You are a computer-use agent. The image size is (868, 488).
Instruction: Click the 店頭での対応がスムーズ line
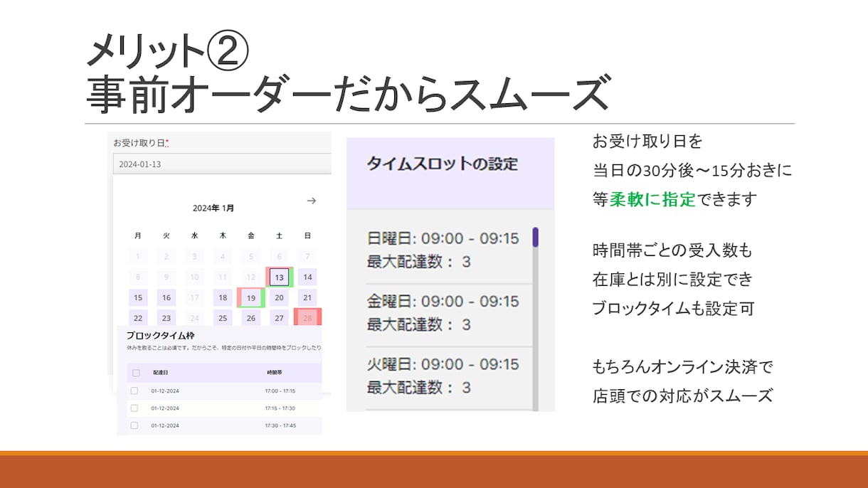[x=682, y=396]
